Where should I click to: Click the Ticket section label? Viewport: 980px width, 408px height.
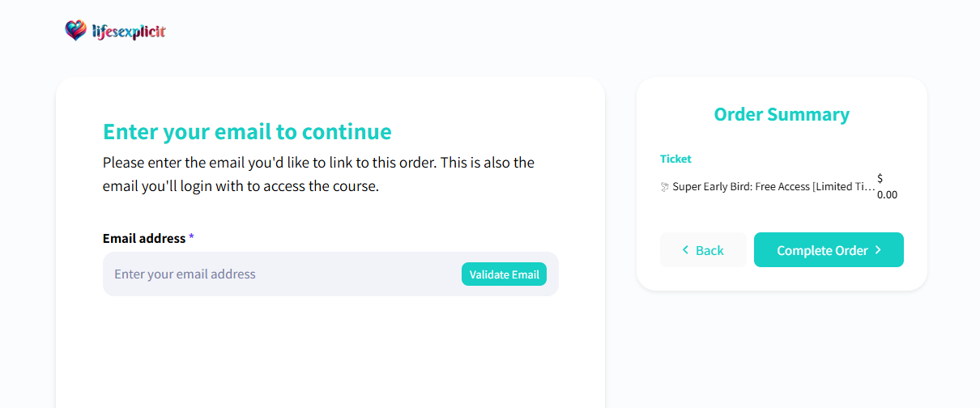675,159
